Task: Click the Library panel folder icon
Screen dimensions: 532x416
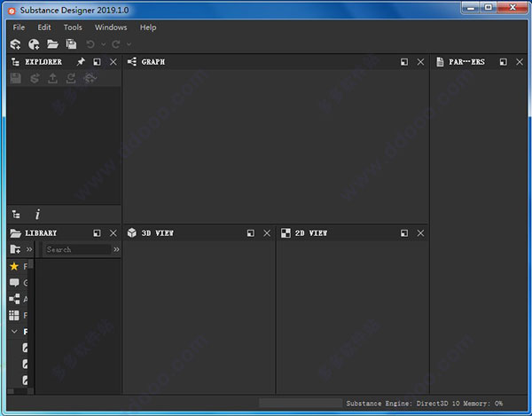Action: tap(16, 233)
